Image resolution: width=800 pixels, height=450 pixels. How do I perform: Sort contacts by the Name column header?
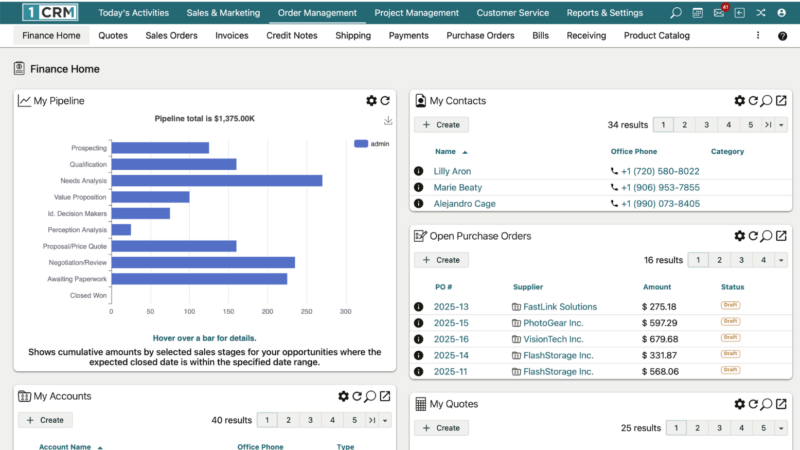pyautogui.click(x=445, y=152)
